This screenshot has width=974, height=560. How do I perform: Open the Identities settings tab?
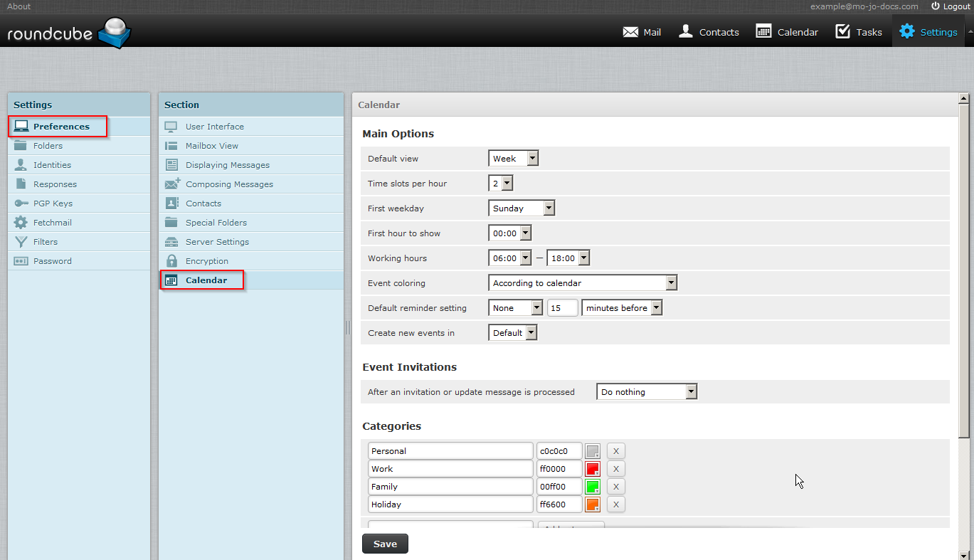click(x=52, y=165)
